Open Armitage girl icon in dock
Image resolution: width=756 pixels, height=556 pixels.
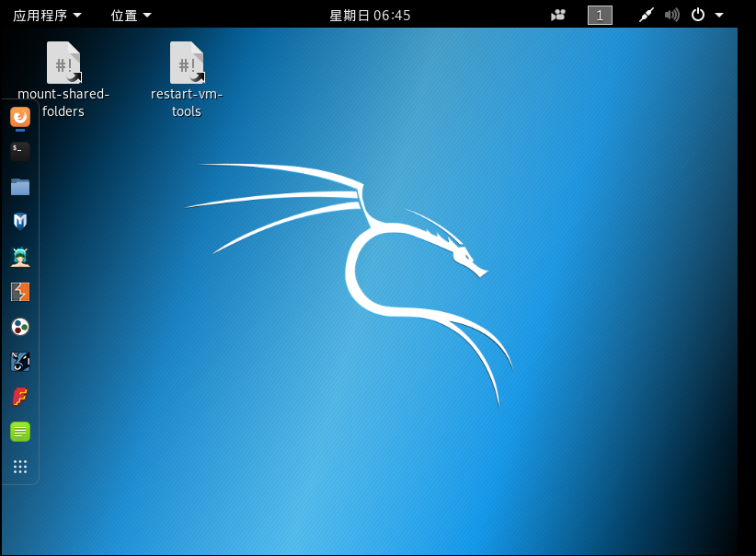click(x=20, y=257)
